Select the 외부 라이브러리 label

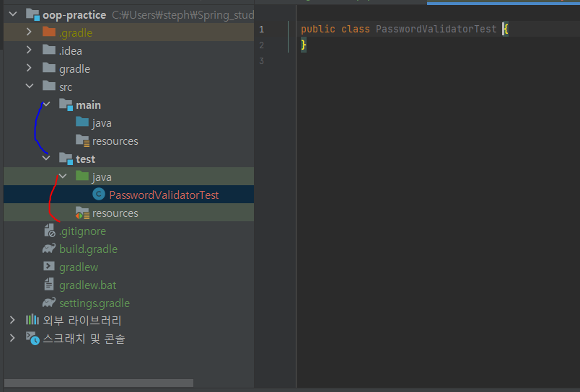click(82, 321)
